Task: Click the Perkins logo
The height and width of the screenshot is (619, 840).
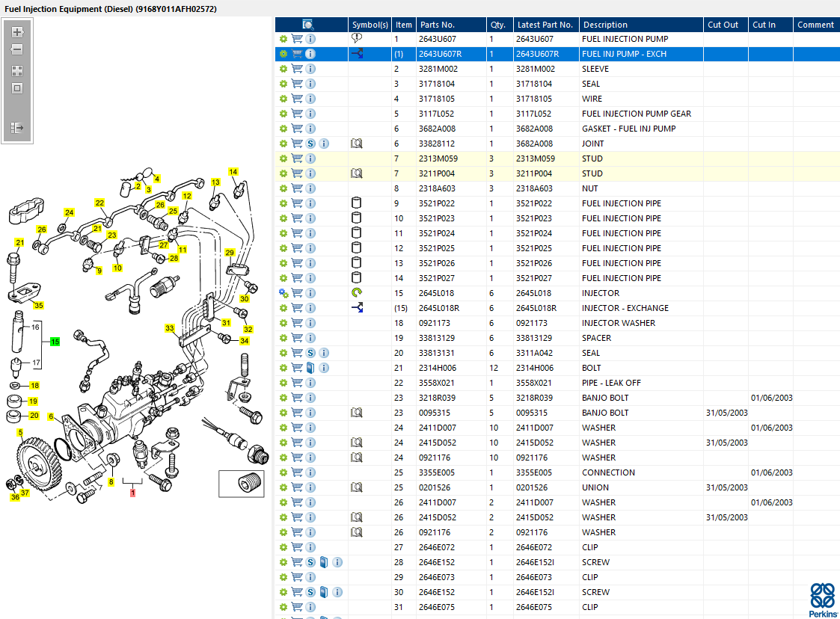Action: tap(823, 600)
